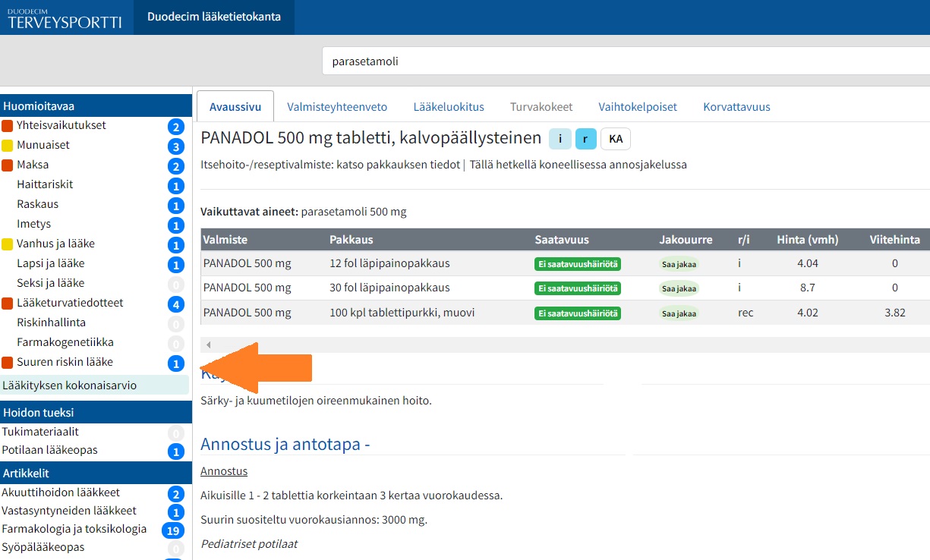Open 'Vastasyntyneiden lääkkeet' article link
930x560 pixels.
click(x=69, y=511)
